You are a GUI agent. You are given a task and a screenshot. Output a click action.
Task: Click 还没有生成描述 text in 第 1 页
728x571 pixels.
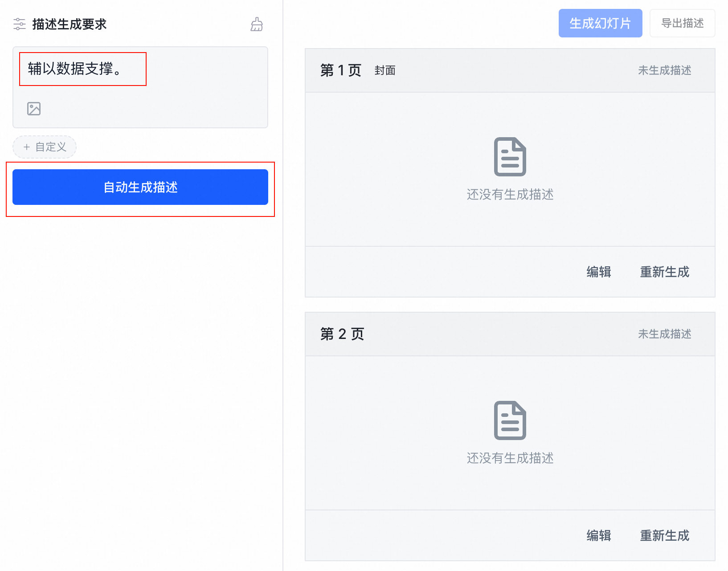point(510,195)
